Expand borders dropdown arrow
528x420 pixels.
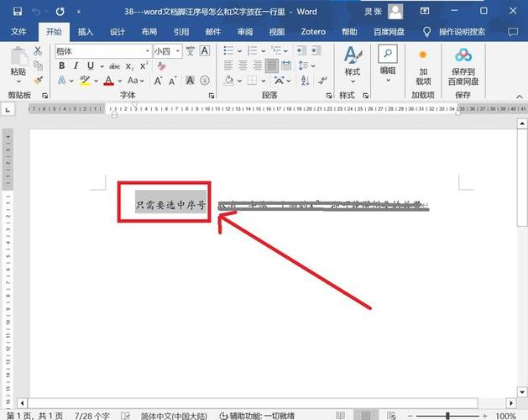coord(264,81)
